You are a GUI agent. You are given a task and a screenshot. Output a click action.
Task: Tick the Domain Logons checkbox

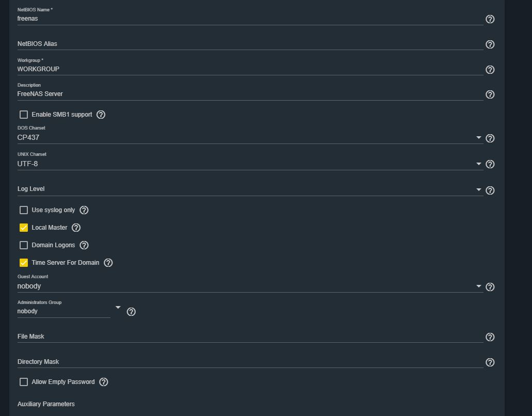click(x=24, y=245)
